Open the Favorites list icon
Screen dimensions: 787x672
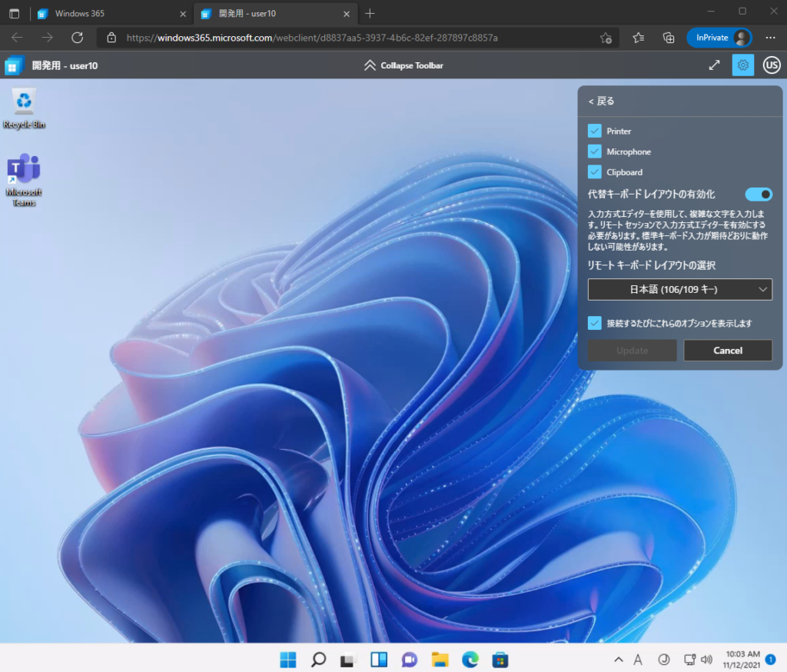[x=639, y=38]
